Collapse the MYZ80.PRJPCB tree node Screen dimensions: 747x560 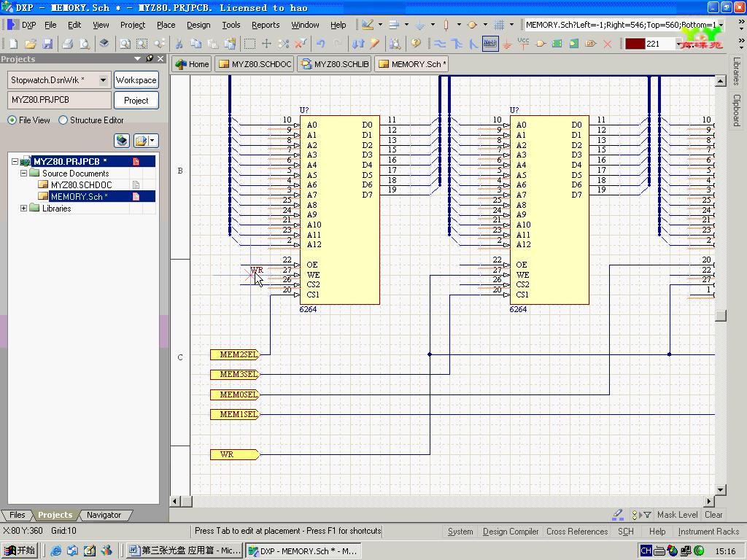tap(15, 161)
